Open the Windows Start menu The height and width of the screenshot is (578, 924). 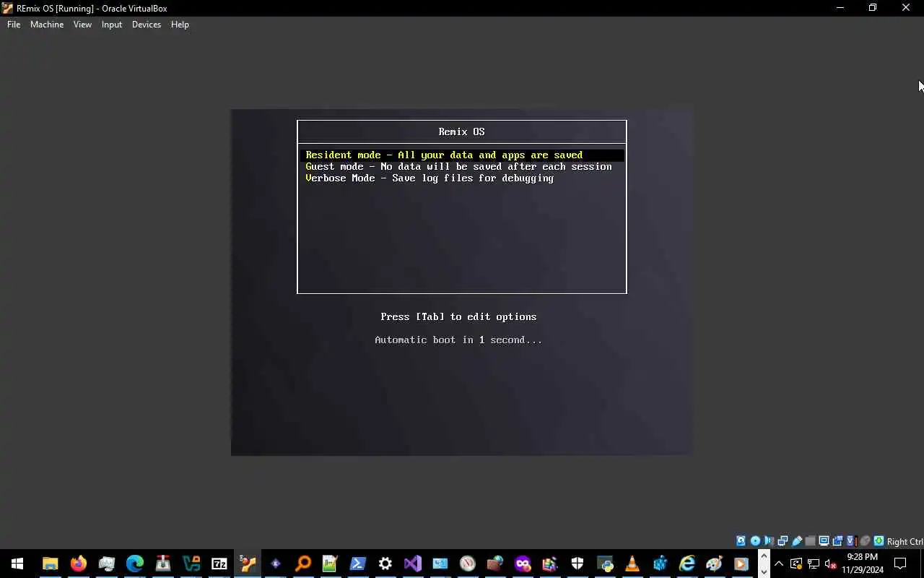(x=17, y=564)
